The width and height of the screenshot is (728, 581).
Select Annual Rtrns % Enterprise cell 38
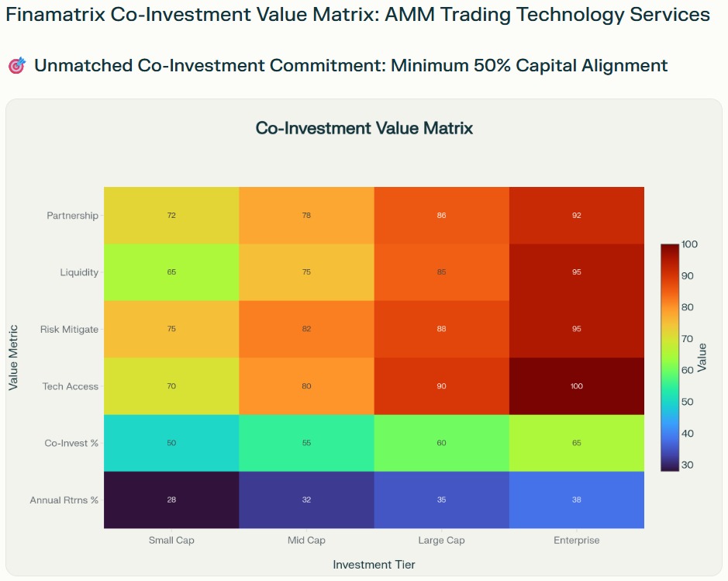coord(576,500)
